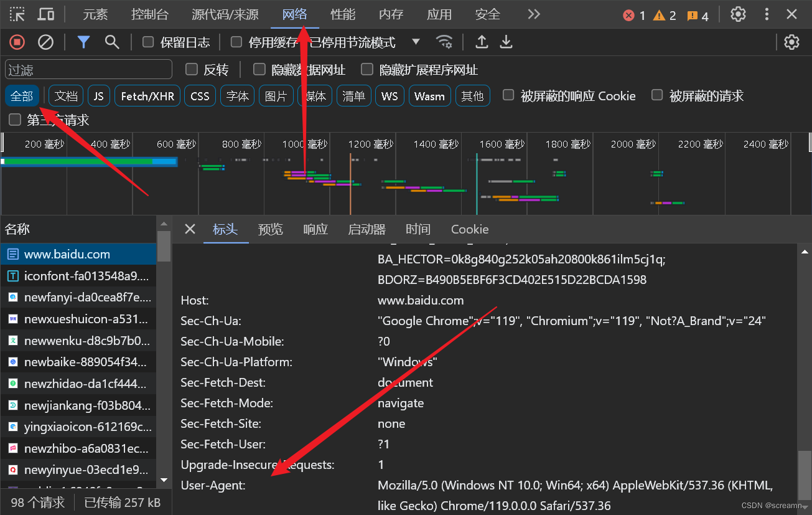
Task: Stop recording network log
Action: 17,42
